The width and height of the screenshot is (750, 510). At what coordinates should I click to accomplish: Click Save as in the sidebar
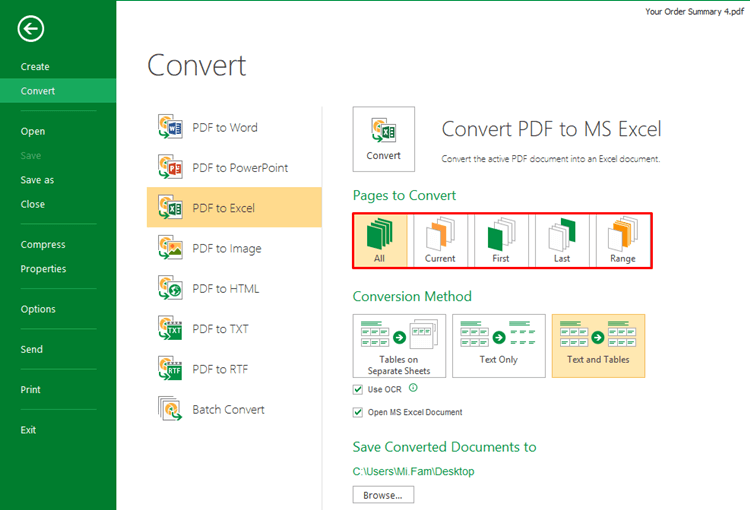[x=37, y=180]
